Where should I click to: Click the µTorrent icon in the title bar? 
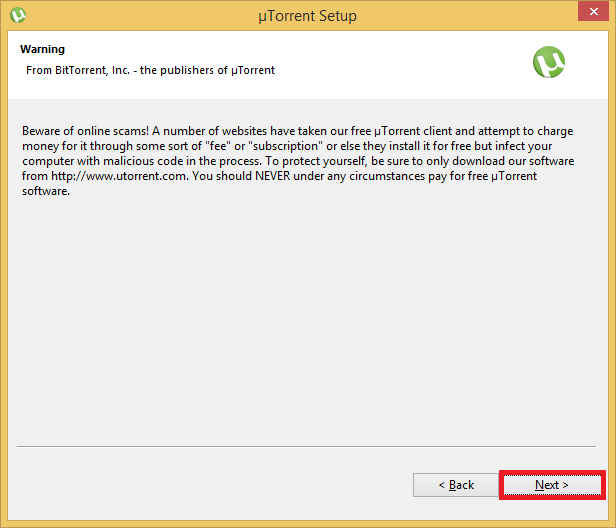tap(16, 15)
